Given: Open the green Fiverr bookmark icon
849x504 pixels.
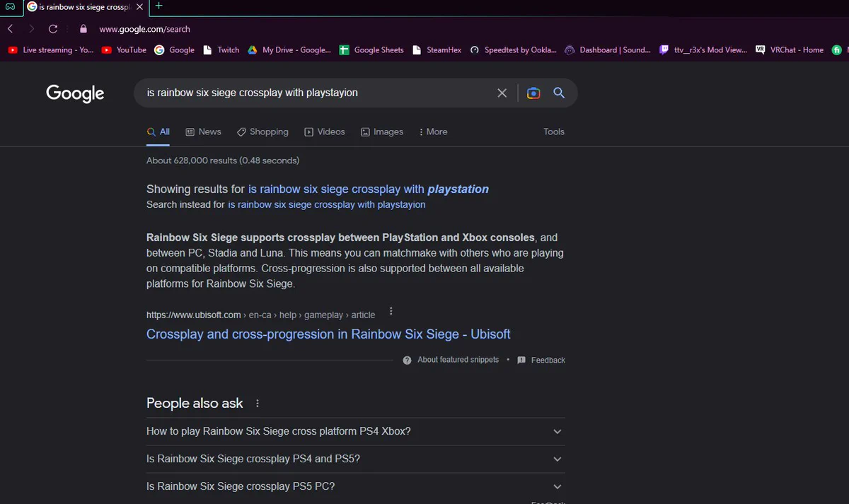Looking at the screenshot, I should (837, 50).
